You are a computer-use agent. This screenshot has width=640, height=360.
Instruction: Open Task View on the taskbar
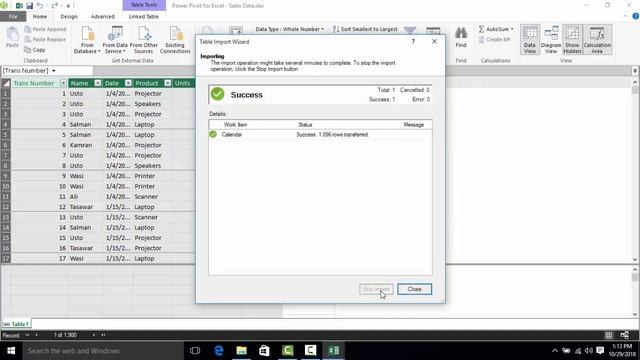(195, 351)
